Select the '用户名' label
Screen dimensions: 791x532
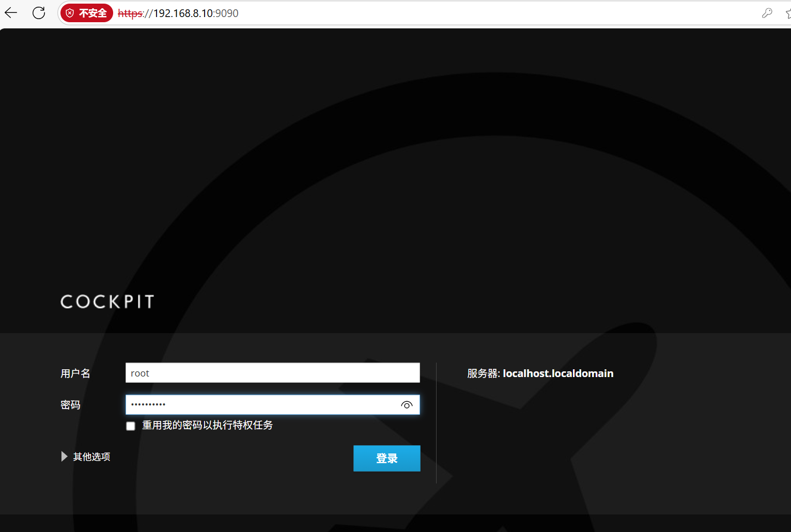click(x=75, y=373)
